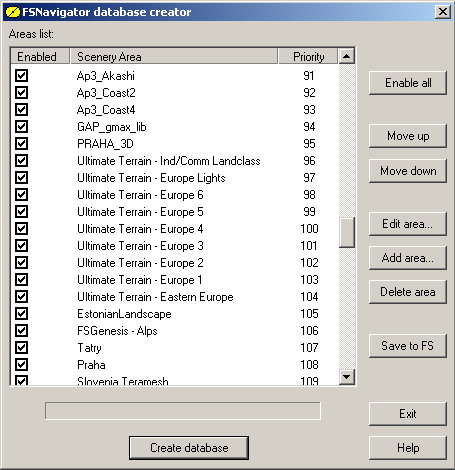Click the Enable all button
The image size is (455, 470).
click(x=408, y=83)
